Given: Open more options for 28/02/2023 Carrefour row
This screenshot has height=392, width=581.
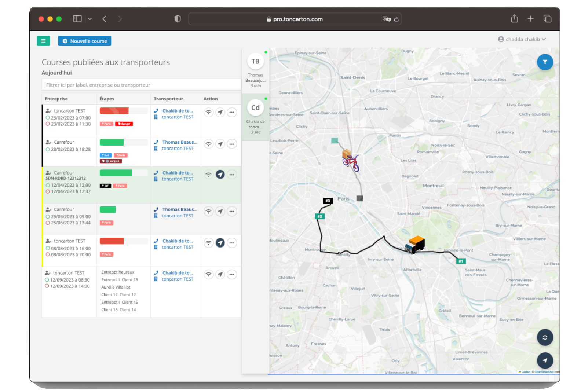Looking at the screenshot, I should tap(232, 144).
